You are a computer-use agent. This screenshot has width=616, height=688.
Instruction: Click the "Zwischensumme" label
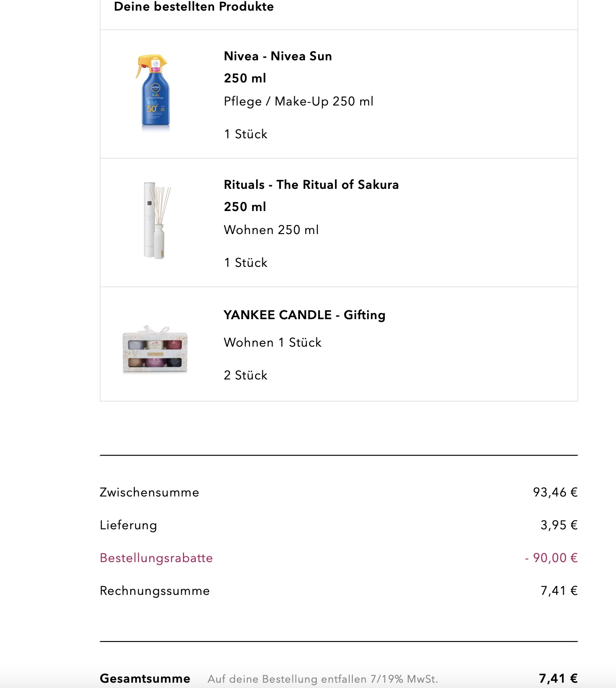pyautogui.click(x=149, y=493)
